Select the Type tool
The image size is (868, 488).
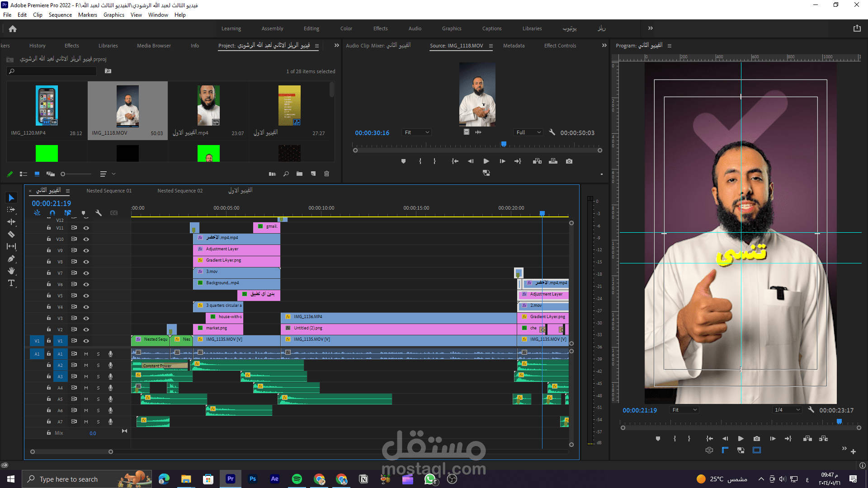tap(11, 283)
